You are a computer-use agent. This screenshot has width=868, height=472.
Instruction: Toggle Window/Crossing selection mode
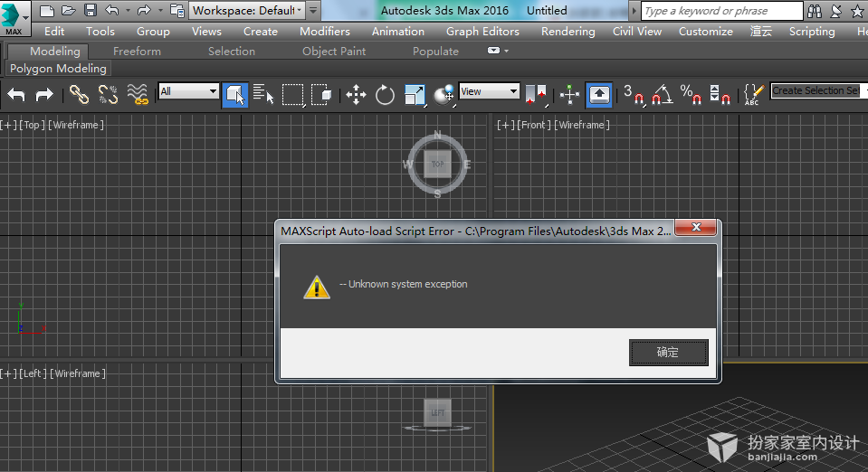tap(321, 95)
